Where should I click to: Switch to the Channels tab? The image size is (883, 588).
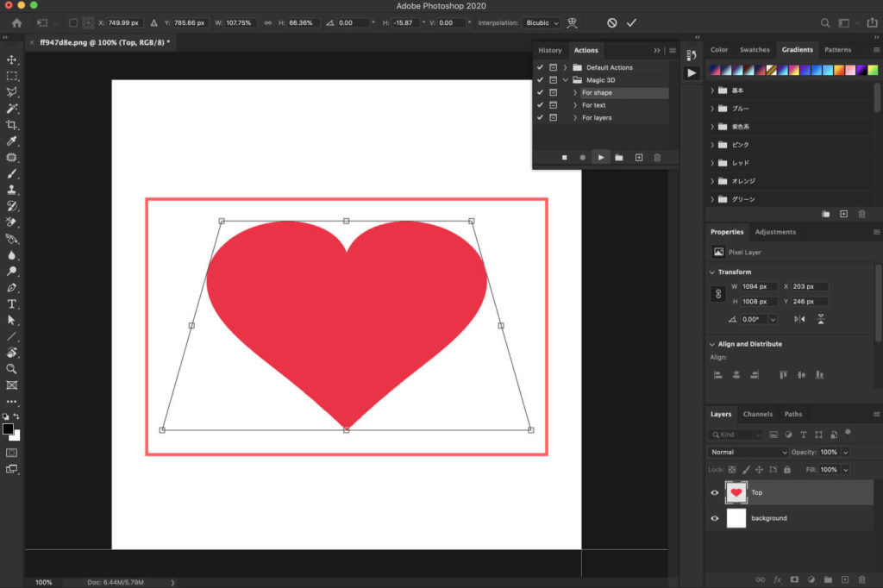(757, 414)
